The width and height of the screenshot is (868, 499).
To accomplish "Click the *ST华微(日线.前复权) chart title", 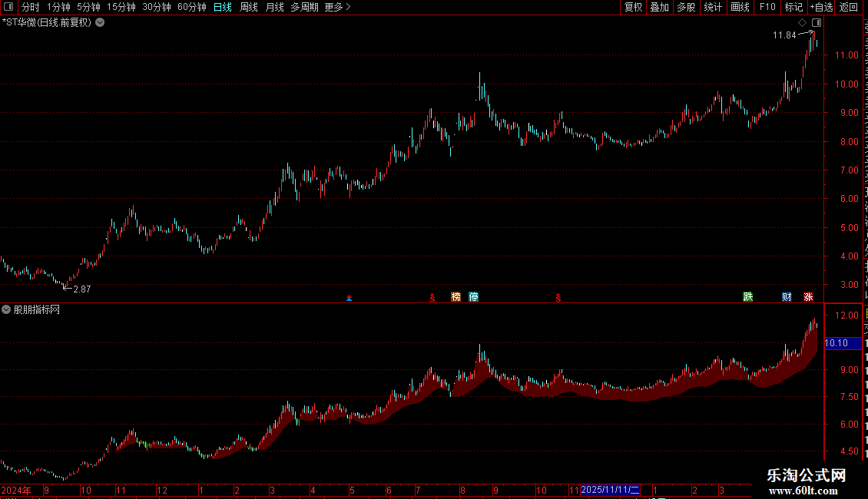I will 47,23.
